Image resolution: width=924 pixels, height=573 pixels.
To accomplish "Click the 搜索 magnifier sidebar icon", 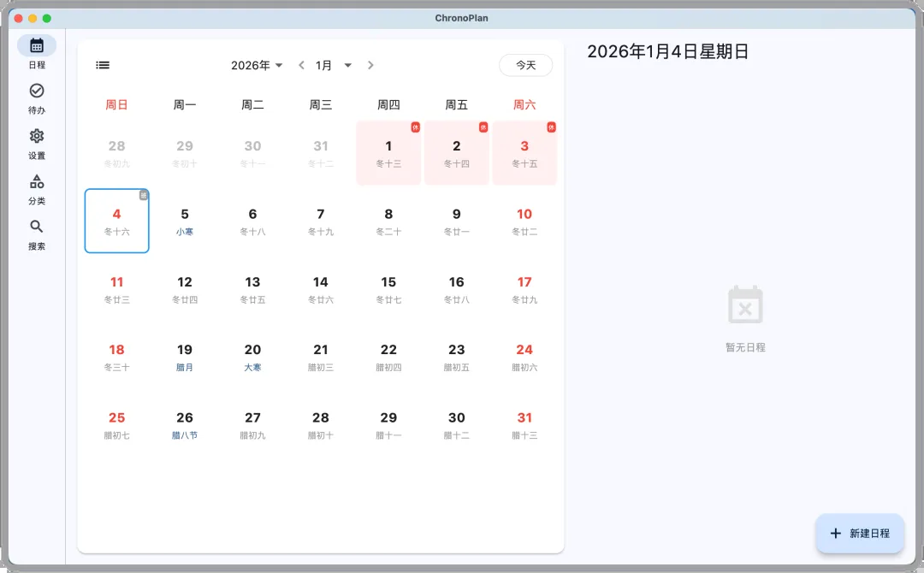I will click(37, 227).
